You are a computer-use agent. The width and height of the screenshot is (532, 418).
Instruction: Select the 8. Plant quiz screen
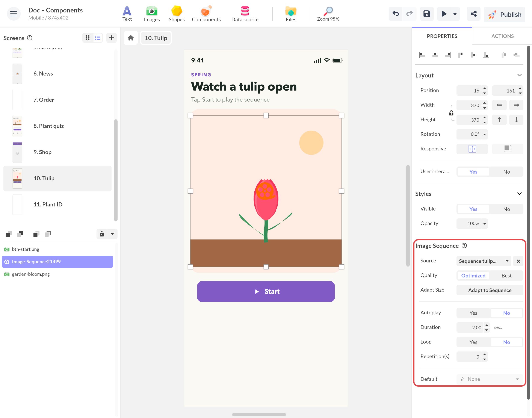pyautogui.click(x=57, y=126)
